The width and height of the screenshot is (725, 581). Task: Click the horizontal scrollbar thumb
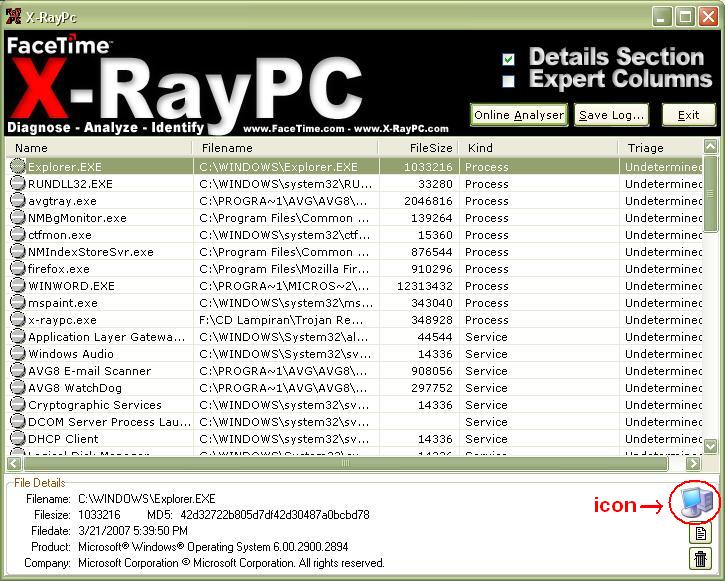pyautogui.click(x=345, y=463)
